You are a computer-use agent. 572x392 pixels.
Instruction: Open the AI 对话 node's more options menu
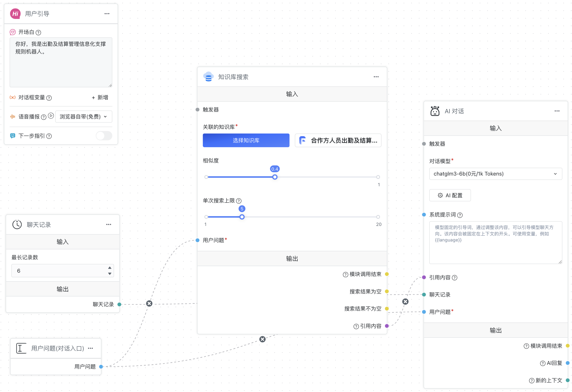click(x=557, y=111)
